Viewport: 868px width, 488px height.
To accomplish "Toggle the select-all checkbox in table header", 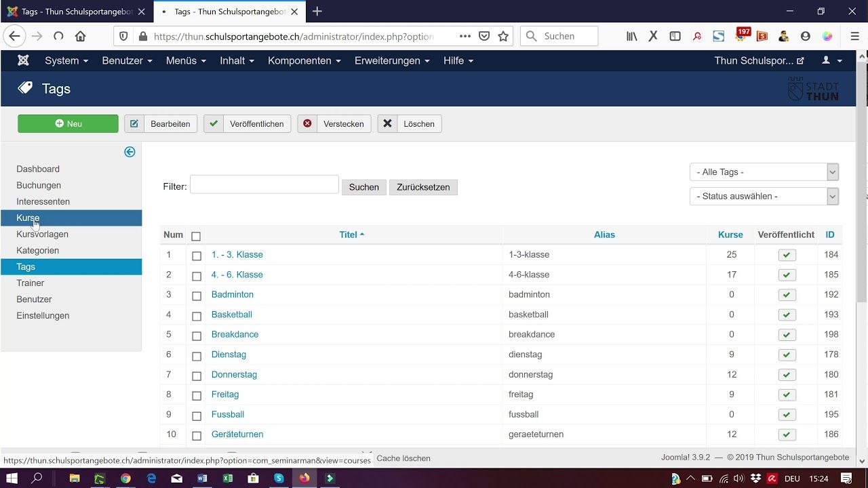I will coord(196,236).
